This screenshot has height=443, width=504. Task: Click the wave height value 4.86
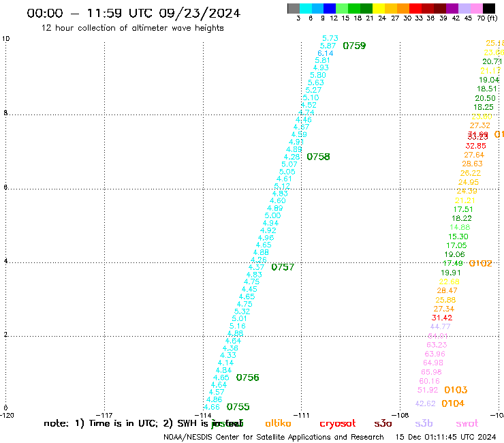pyautogui.click(x=214, y=399)
